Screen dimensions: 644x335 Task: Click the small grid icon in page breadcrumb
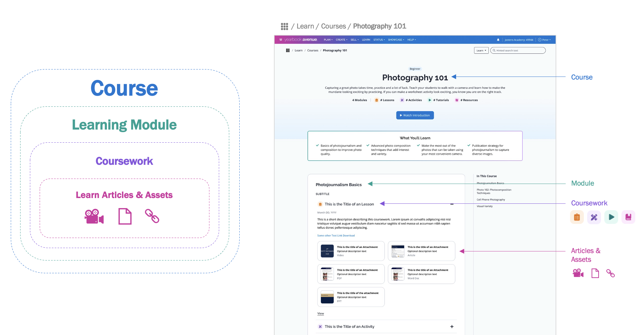coord(288,50)
